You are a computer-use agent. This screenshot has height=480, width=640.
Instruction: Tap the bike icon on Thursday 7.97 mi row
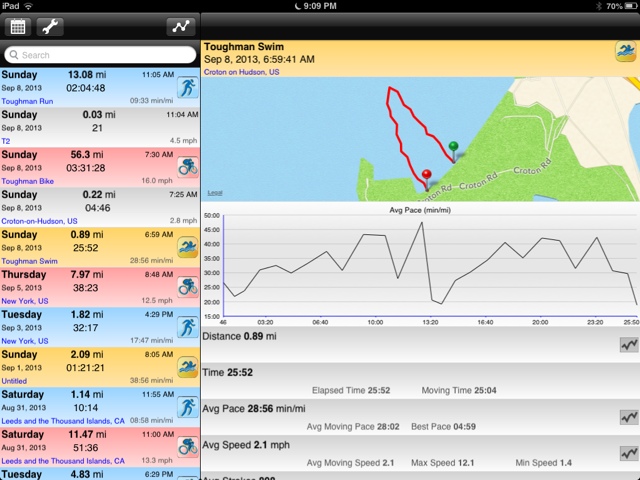188,287
